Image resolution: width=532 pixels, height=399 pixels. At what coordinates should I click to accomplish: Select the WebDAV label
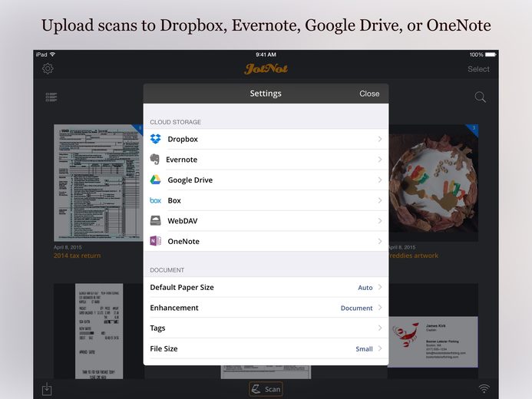point(183,221)
